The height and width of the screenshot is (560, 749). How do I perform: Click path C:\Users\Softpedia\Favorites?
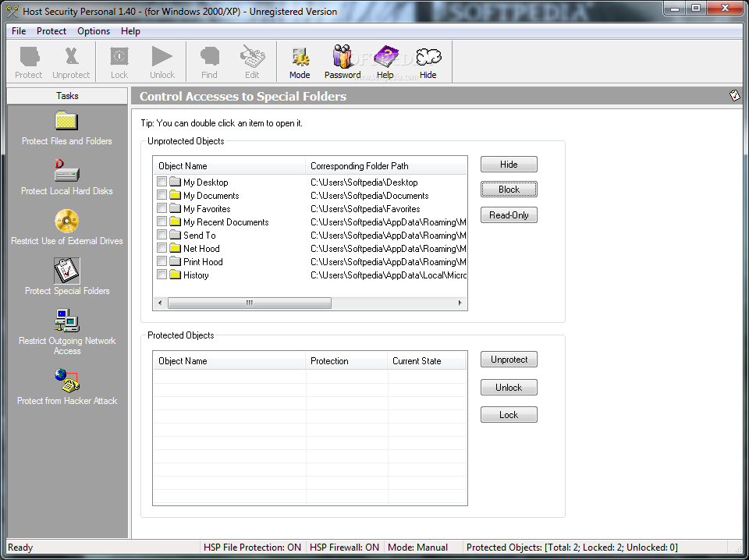pyautogui.click(x=365, y=208)
